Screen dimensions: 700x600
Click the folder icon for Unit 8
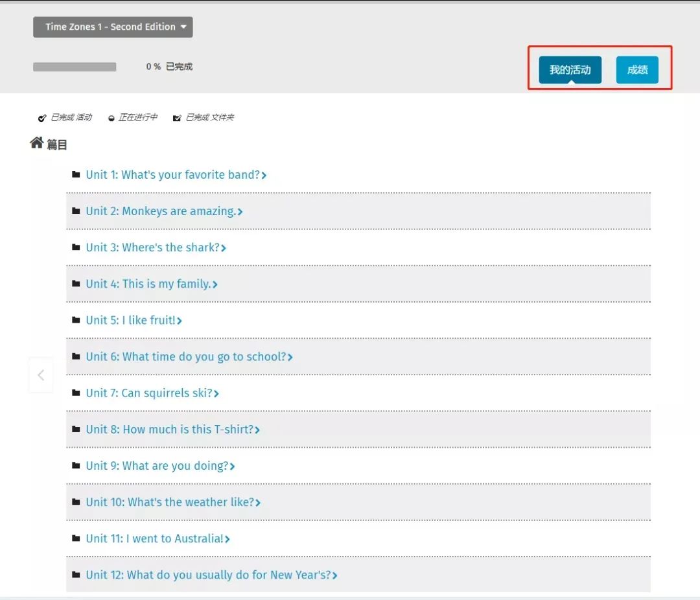click(x=76, y=429)
